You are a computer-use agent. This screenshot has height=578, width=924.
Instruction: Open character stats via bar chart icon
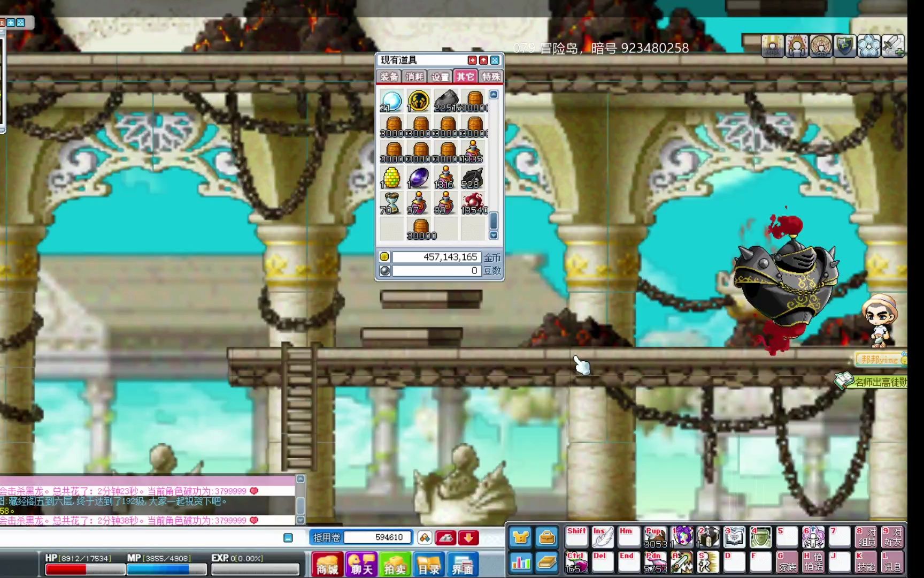click(x=520, y=562)
